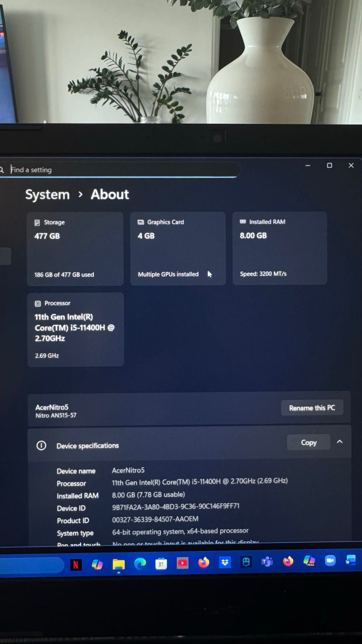This screenshot has height=644, width=362.
Task: Launch the Copilot taskbar icon
Action: [x=97, y=564]
